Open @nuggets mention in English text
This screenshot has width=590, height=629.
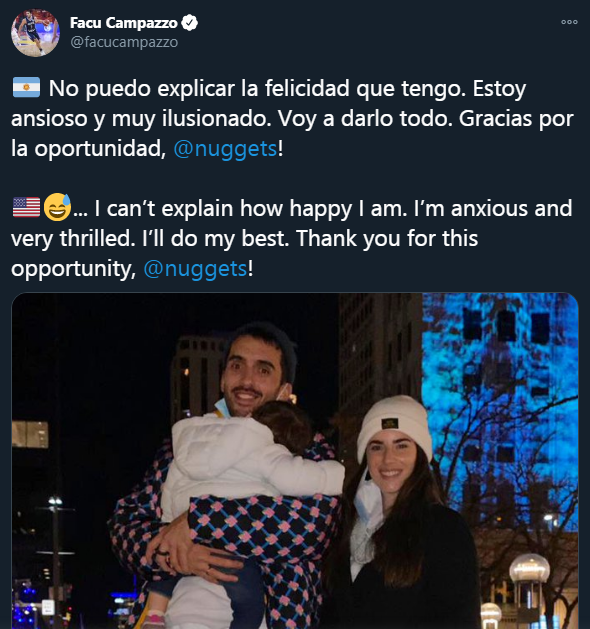pos(195,268)
